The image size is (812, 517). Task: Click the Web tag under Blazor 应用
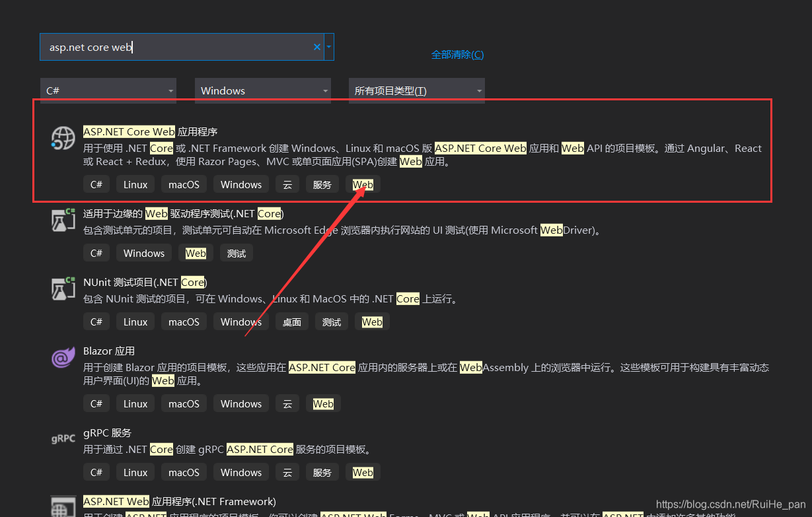pyautogui.click(x=323, y=403)
